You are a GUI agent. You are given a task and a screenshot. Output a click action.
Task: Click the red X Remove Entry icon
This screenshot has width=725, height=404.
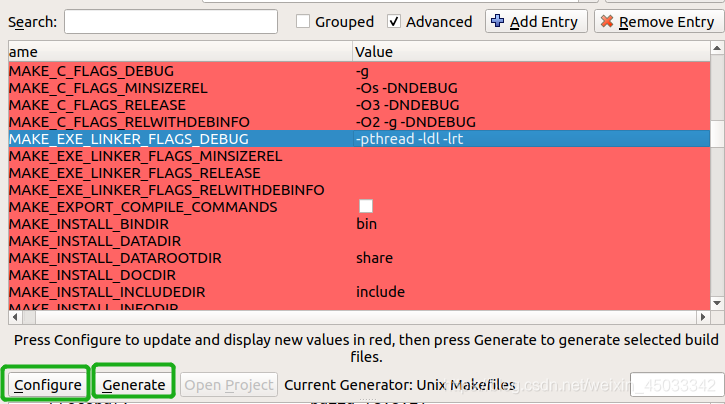tap(607, 21)
